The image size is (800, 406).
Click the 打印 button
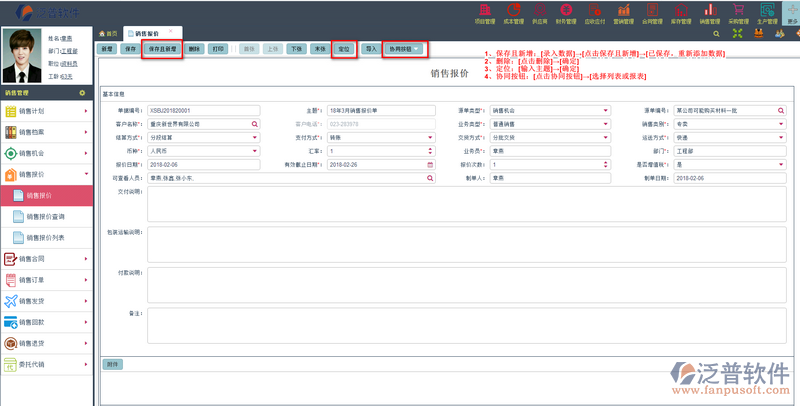coord(218,49)
